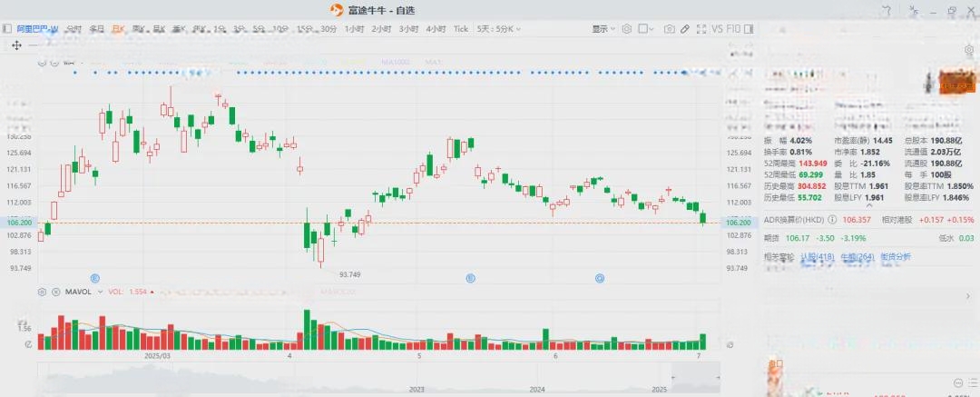Switch to 1小时 interval

354,29
